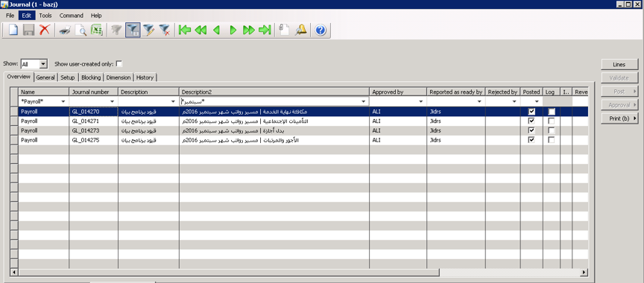644x283 pixels.
Task: Open the Show dropdown set to All
Action: click(x=43, y=64)
